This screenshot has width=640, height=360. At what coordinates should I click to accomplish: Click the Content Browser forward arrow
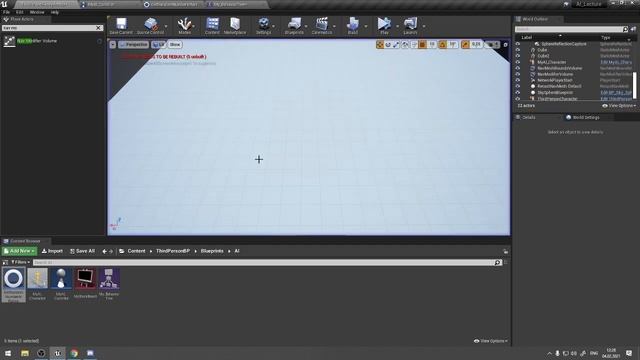pyautogui.click(x=111, y=251)
